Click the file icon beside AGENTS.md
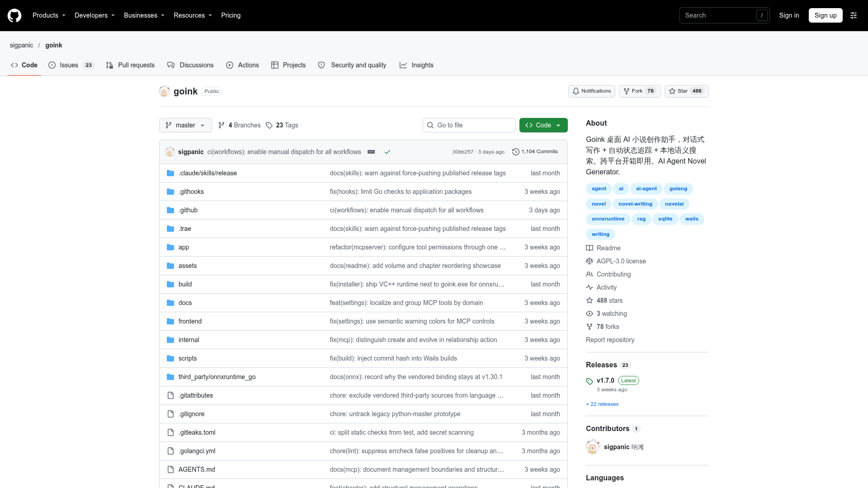The image size is (868, 488). (170, 469)
